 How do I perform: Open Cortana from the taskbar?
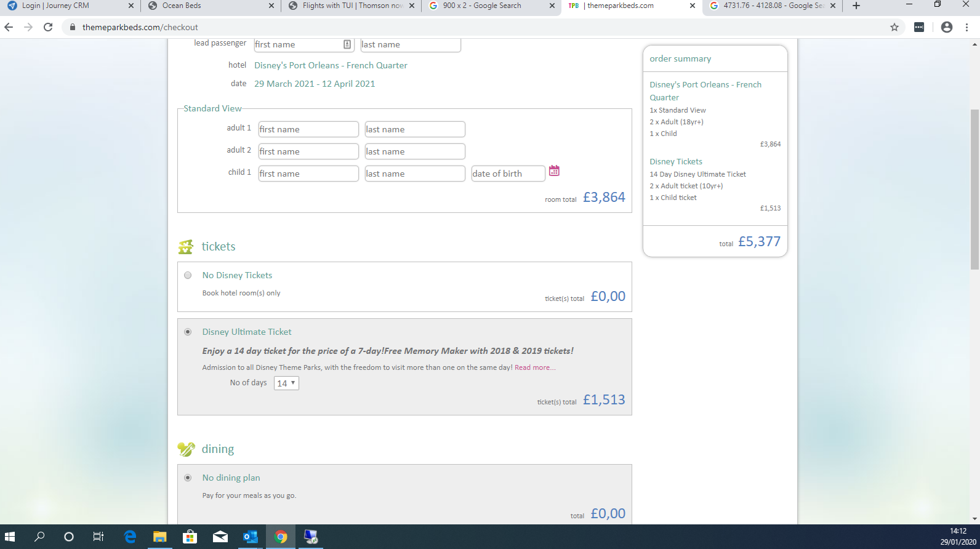(x=69, y=537)
